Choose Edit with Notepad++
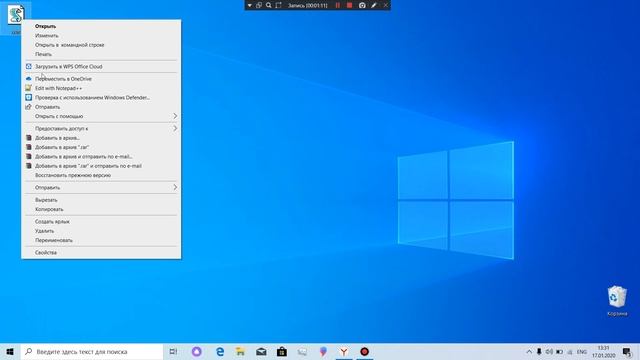 [x=101, y=88]
